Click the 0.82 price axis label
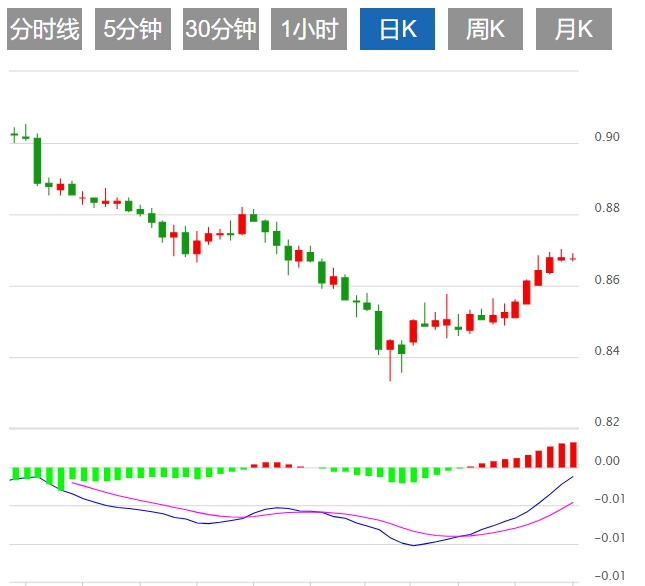 coord(607,422)
